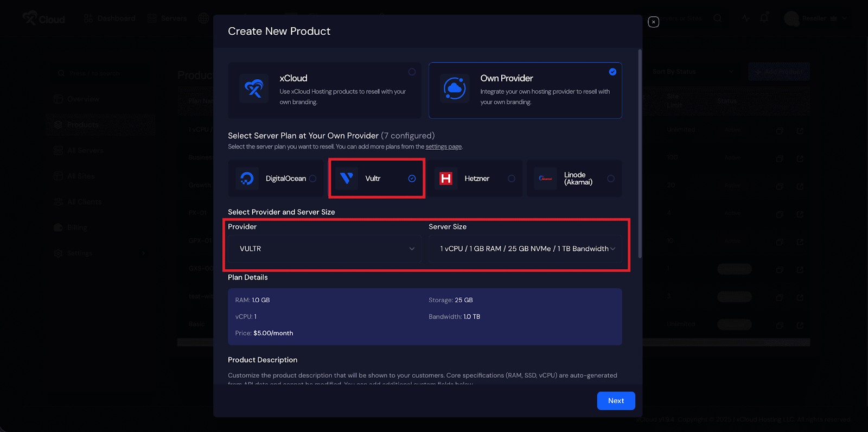Close the Create New Product dialog
This screenshot has height=432, width=868.
point(654,22)
